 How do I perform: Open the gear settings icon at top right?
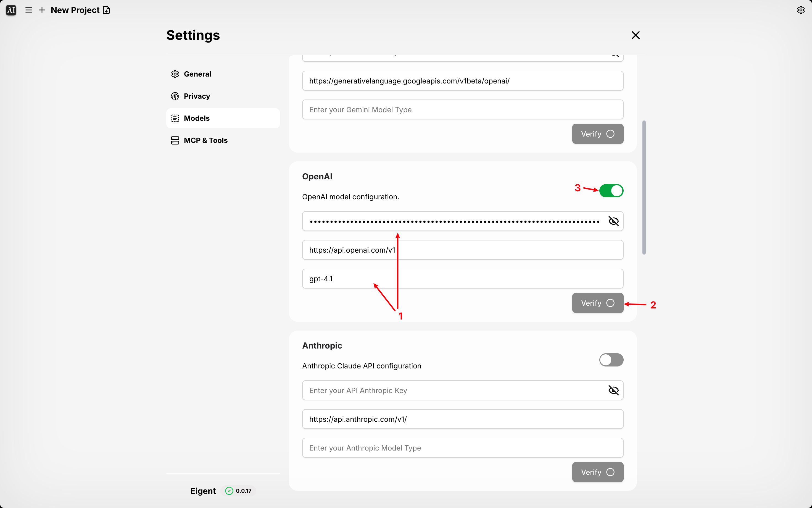tap(801, 10)
